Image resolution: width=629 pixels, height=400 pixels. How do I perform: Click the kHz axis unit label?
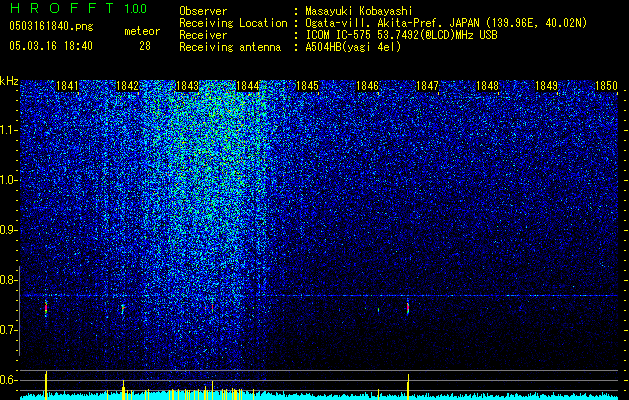9,81
